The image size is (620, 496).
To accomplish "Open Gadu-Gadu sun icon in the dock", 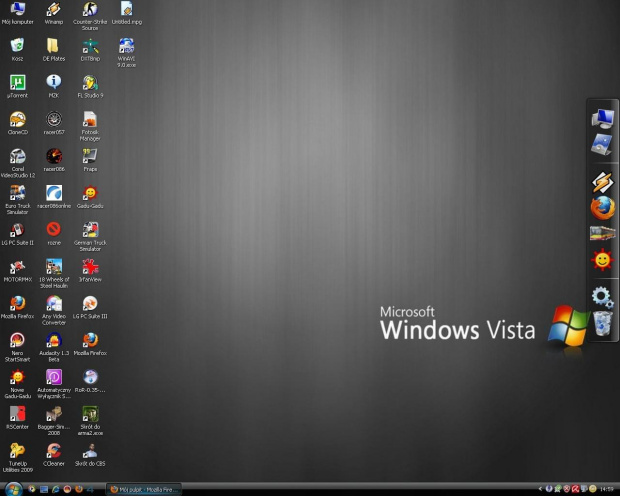I will [x=602, y=260].
